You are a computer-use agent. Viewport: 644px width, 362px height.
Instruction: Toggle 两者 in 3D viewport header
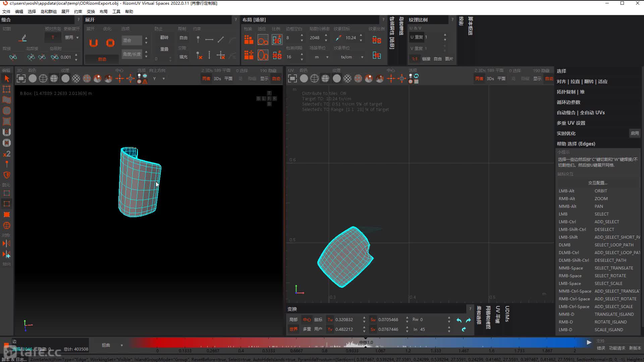(x=206, y=78)
